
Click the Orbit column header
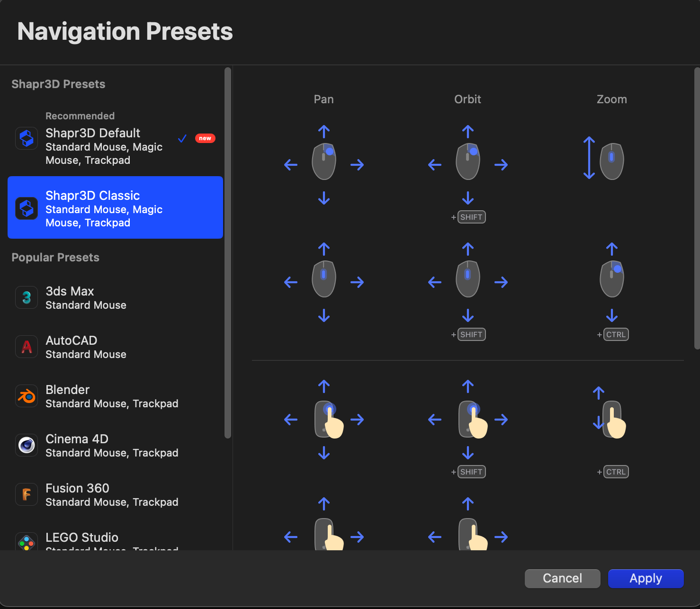point(467,99)
